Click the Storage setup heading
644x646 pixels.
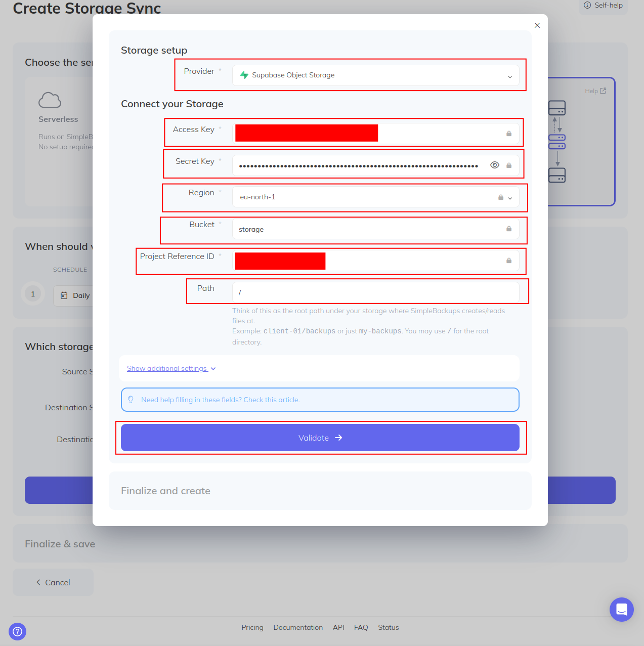pos(154,50)
